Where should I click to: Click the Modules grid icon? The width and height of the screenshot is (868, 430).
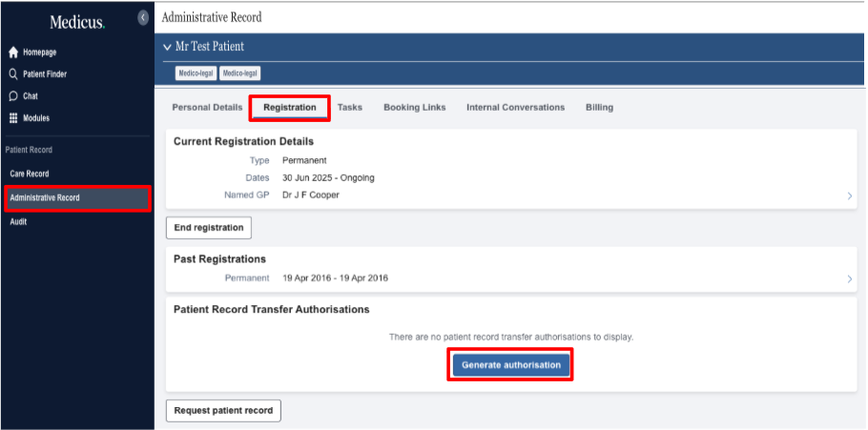pyautogui.click(x=12, y=118)
